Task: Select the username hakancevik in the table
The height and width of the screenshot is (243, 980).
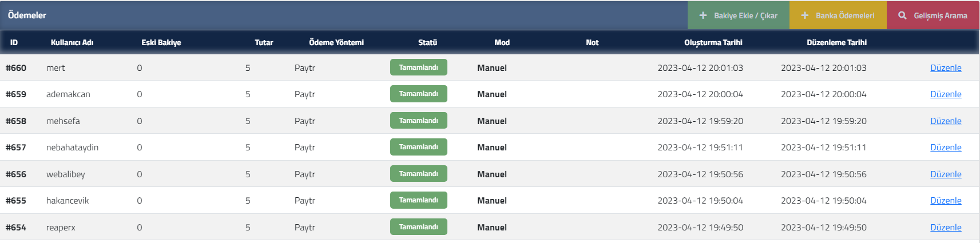Action: pos(68,201)
